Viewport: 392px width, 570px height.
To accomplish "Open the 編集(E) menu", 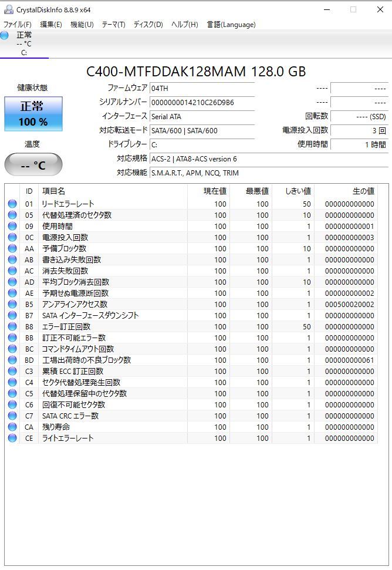I will [51, 24].
